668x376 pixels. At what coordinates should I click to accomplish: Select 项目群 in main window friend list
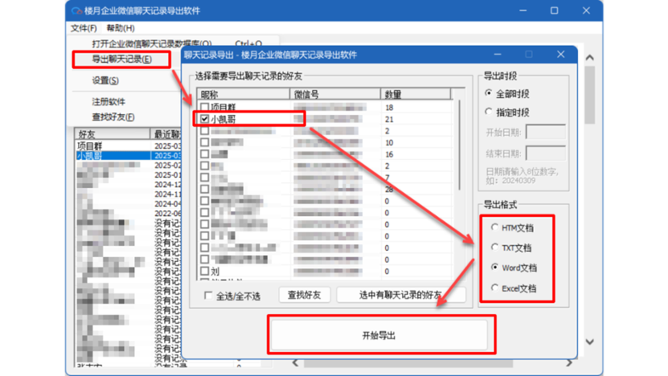tap(90, 146)
